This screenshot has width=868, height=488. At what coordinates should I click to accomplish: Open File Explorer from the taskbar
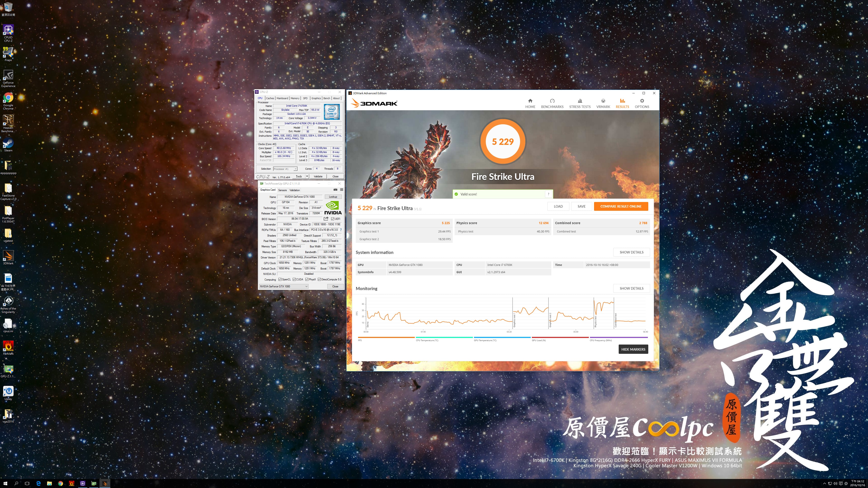coord(50,483)
